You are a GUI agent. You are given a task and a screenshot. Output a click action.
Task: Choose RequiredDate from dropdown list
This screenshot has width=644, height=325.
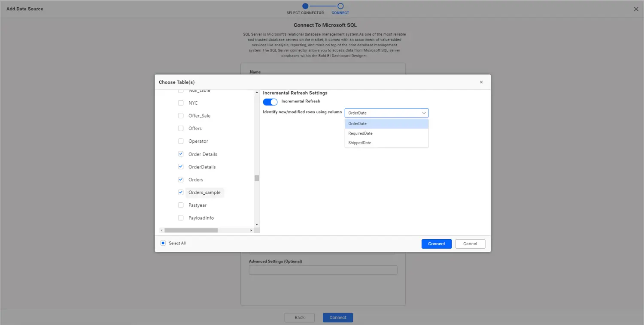click(x=360, y=133)
